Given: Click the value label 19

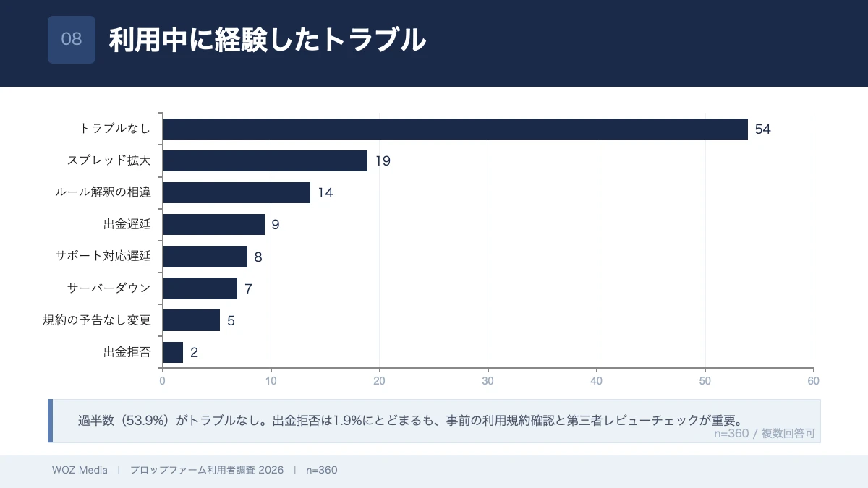Looking at the screenshot, I should click(383, 161).
